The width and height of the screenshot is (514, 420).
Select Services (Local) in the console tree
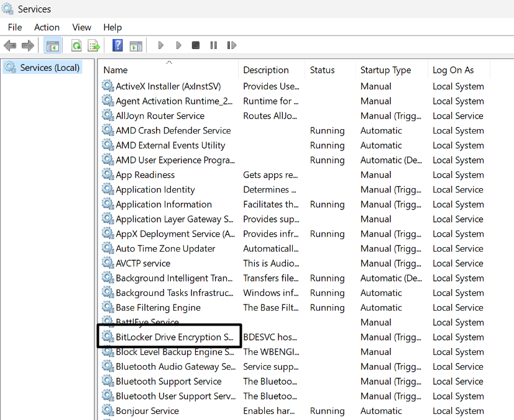[x=50, y=68]
